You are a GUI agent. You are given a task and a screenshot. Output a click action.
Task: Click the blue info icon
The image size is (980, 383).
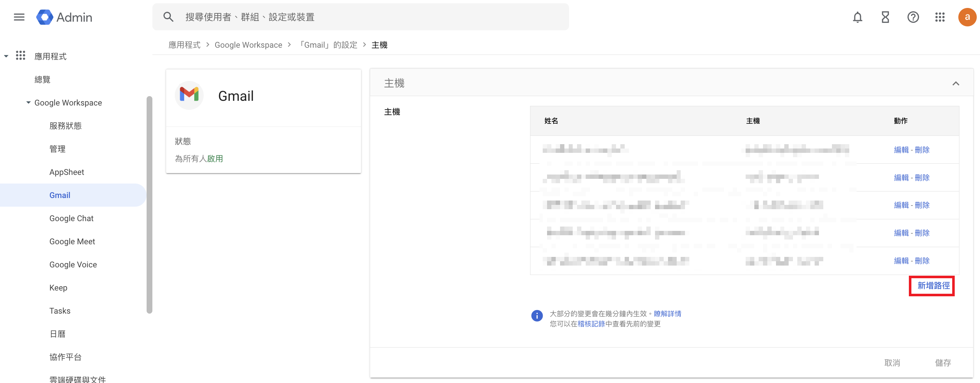pyautogui.click(x=537, y=315)
